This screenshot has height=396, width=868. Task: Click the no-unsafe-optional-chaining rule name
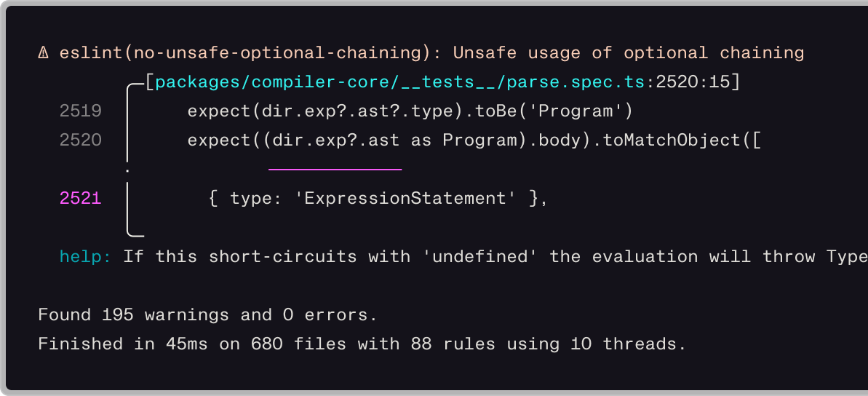pos(246,53)
